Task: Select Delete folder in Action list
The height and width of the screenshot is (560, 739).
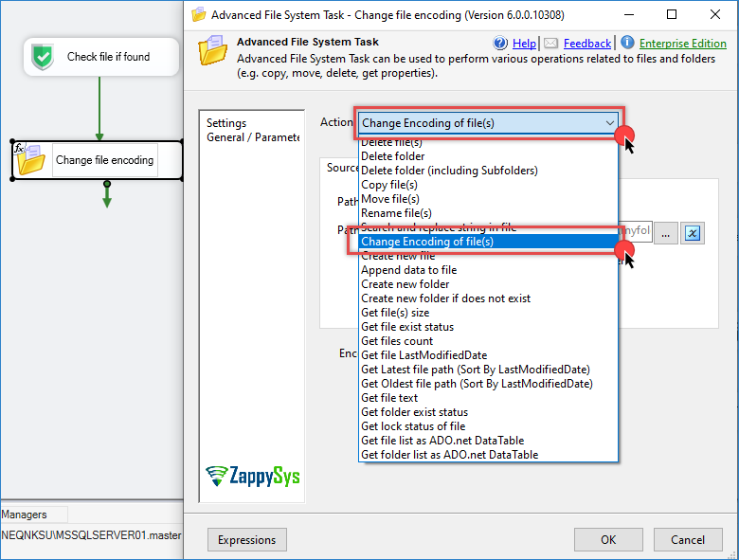Action: [488, 156]
